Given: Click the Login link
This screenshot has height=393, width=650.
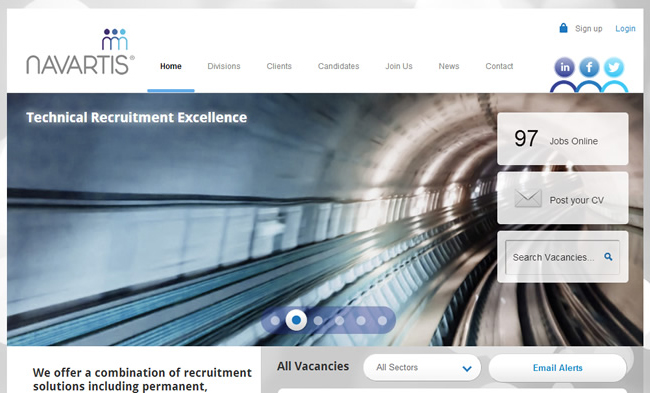Looking at the screenshot, I should tap(625, 29).
